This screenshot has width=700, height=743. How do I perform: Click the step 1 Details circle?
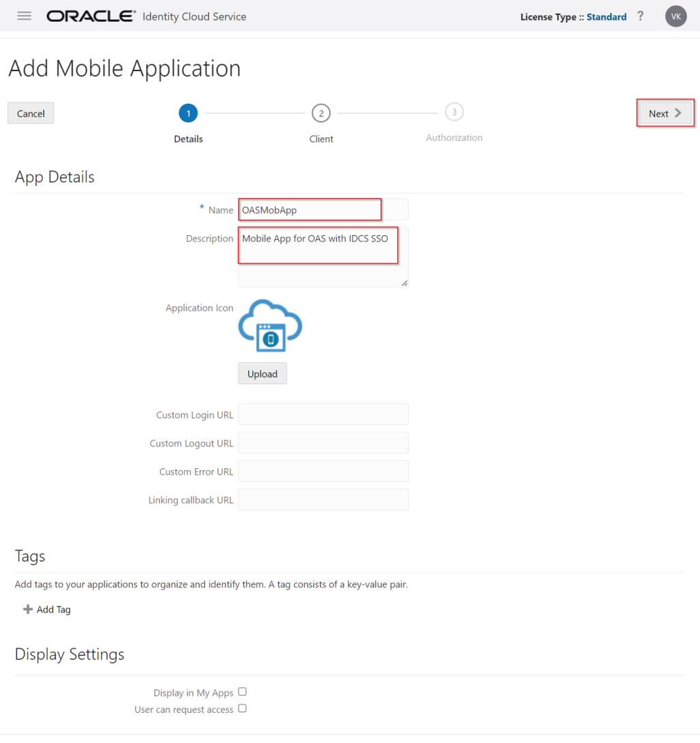click(x=188, y=113)
